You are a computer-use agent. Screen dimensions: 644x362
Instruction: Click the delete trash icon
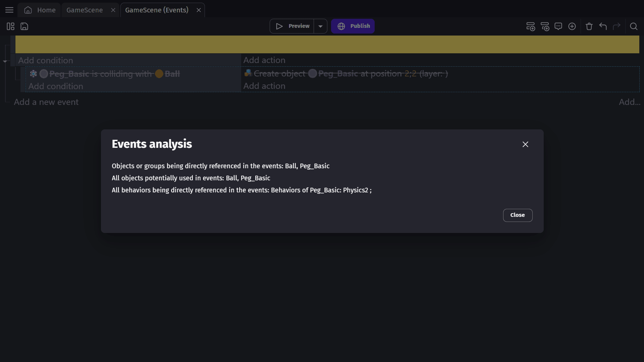coord(589,26)
